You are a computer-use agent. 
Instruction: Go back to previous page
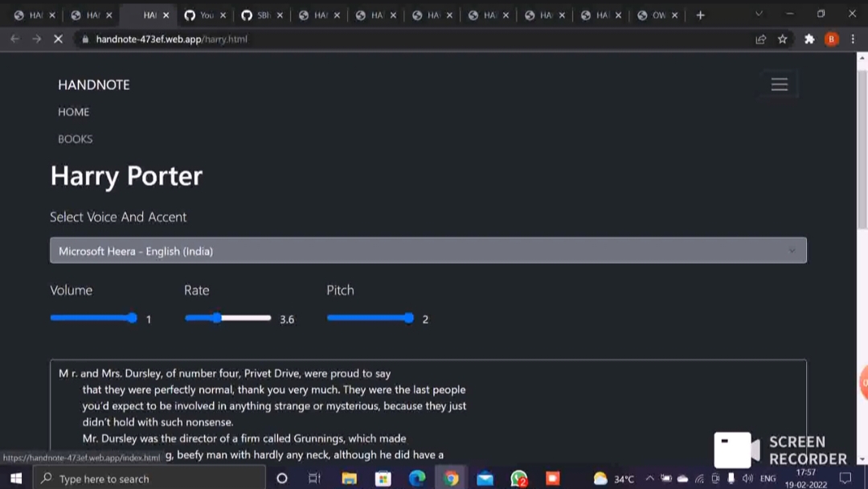[15, 39]
